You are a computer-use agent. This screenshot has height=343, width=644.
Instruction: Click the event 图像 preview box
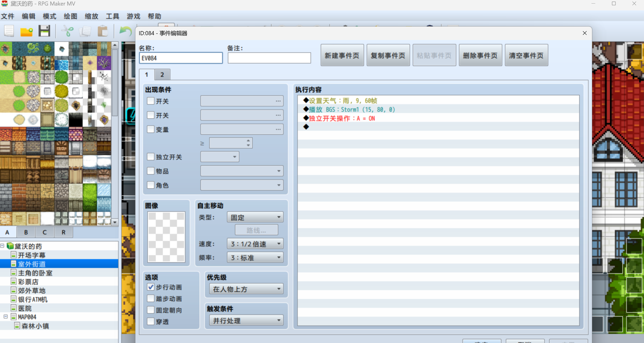166,237
